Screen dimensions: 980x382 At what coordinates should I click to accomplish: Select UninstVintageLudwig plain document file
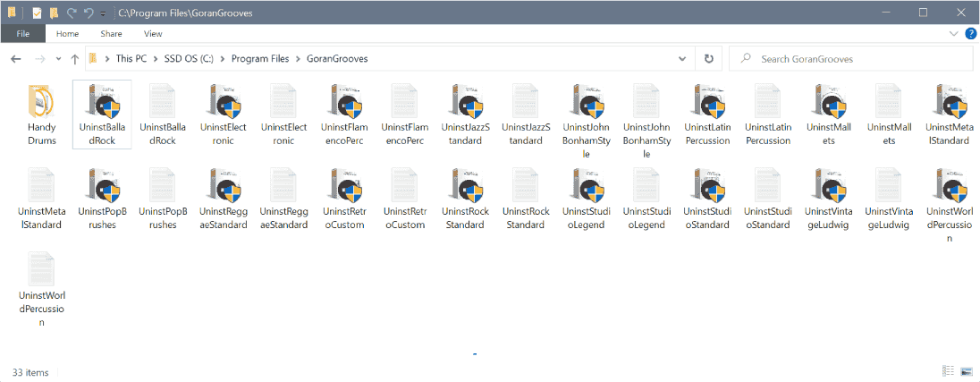[x=890, y=199]
